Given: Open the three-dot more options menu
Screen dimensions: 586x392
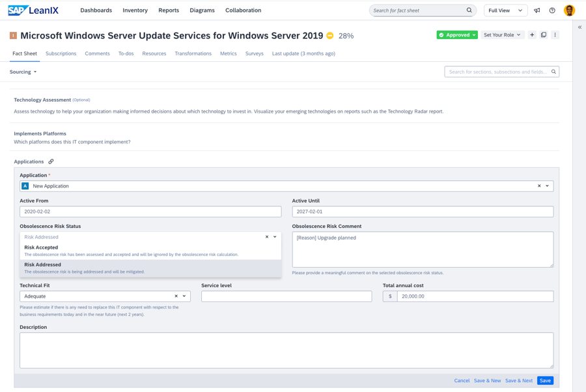Looking at the screenshot, I should (x=555, y=35).
